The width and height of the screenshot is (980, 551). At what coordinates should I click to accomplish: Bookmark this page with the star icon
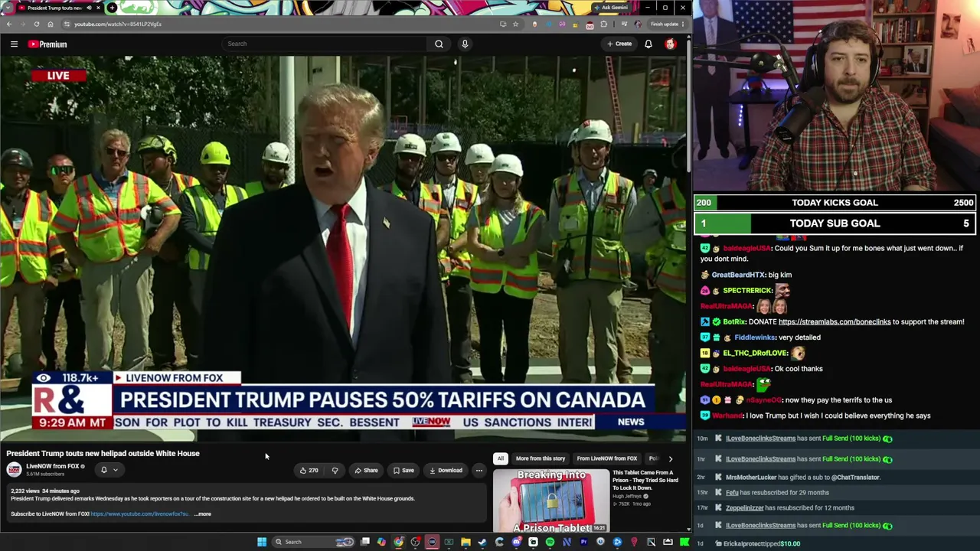tap(515, 24)
